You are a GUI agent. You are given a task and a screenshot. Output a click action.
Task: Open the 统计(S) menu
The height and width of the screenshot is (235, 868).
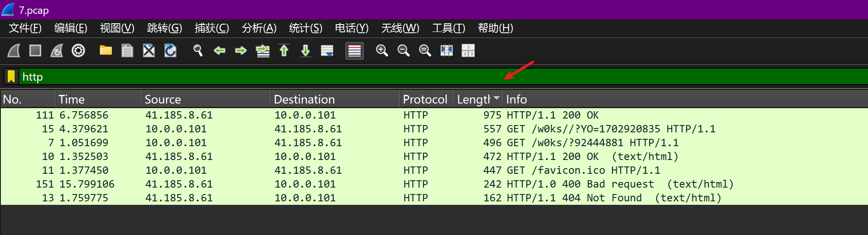tap(306, 28)
